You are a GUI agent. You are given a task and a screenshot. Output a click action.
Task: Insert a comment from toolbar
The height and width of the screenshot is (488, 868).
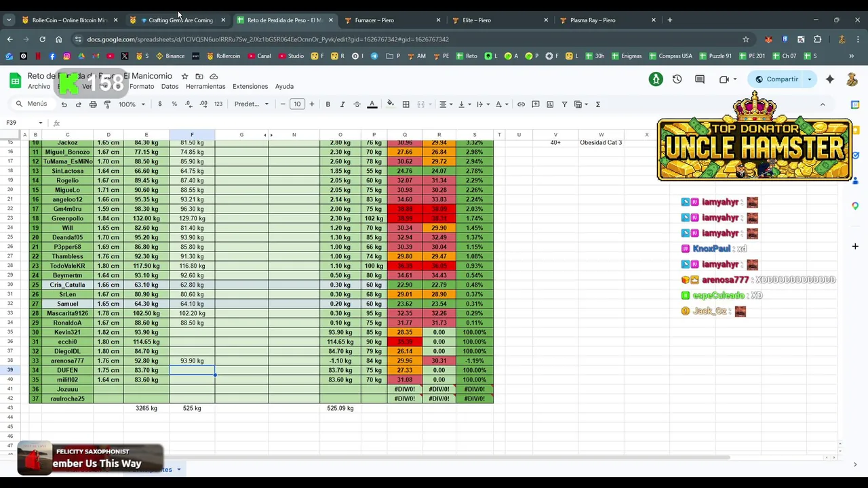tap(536, 104)
